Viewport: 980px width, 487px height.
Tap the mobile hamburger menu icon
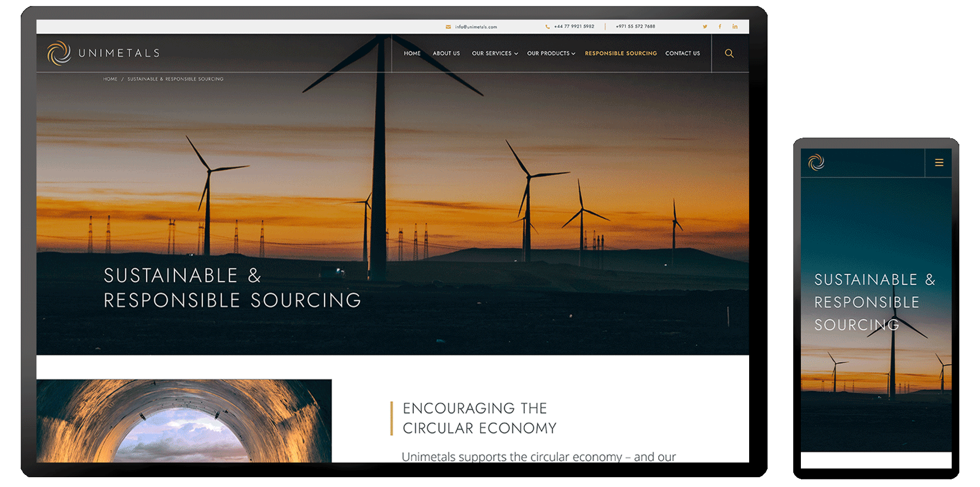[939, 163]
